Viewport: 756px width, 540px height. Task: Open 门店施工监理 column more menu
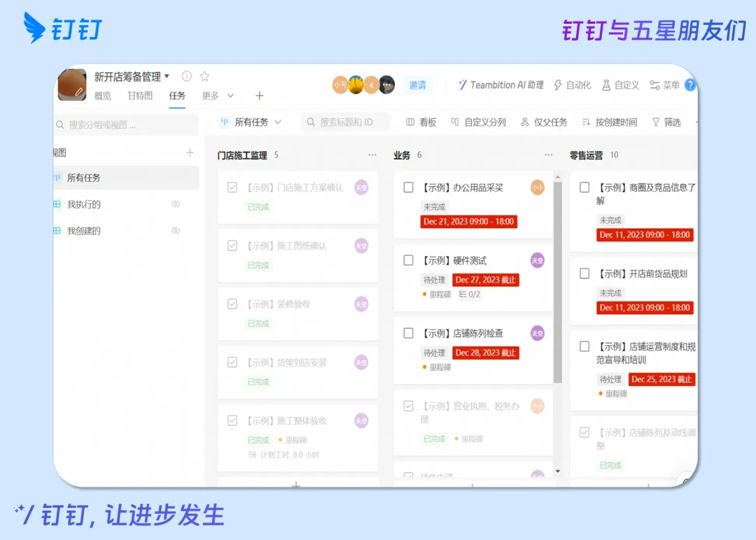point(372,155)
